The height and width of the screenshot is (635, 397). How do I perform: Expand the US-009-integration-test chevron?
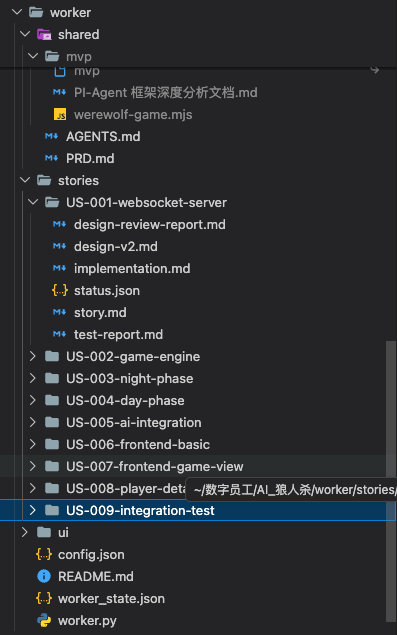[x=33, y=510]
